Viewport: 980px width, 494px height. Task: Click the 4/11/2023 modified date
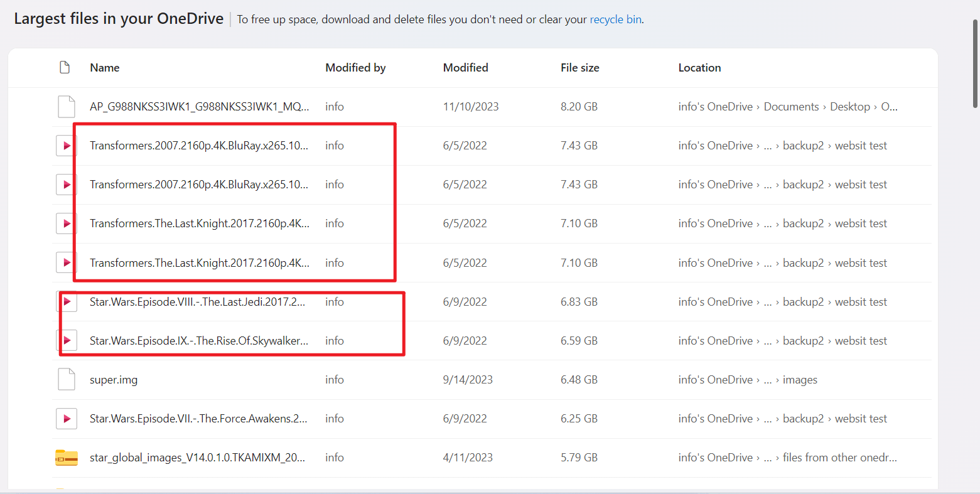468,458
